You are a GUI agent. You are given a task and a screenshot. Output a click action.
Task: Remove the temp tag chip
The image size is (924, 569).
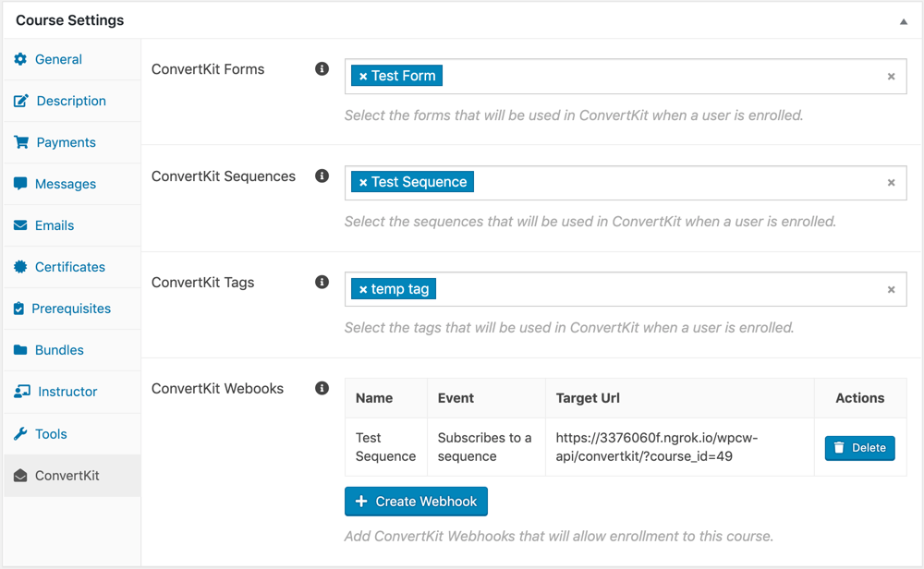pyautogui.click(x=363, y=290)
